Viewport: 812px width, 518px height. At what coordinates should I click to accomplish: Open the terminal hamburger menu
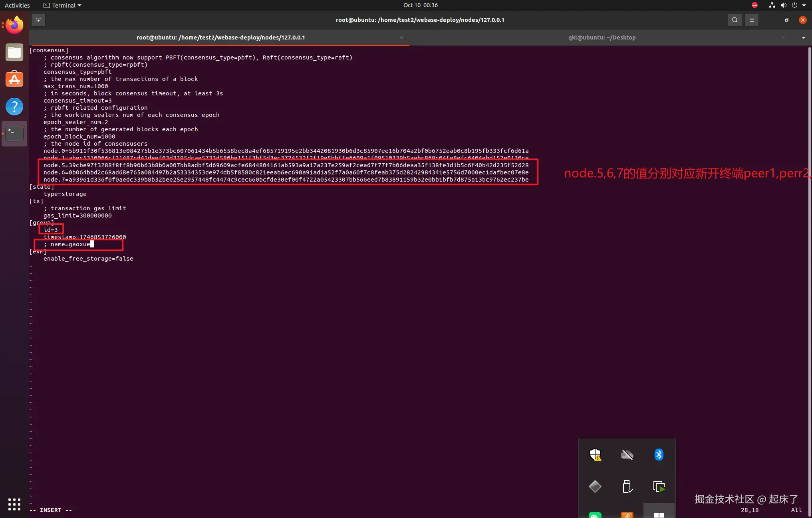point(752,20)
